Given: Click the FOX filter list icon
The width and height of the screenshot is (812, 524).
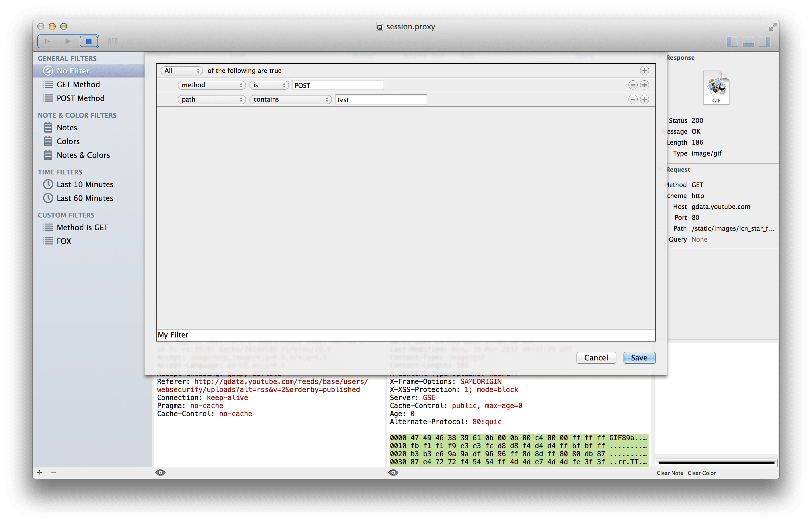Looking at the screenshot, I should pyautogui.click(x=48, y=241).
